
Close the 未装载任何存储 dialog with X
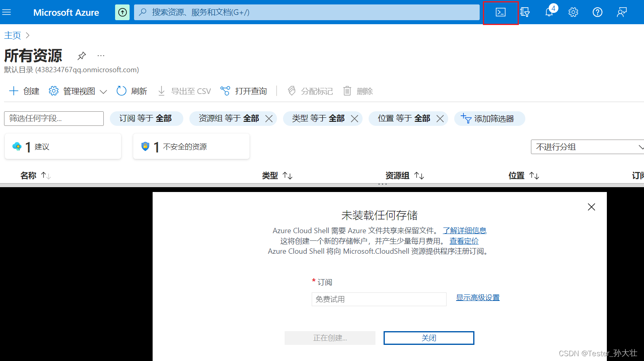point(592,207)
